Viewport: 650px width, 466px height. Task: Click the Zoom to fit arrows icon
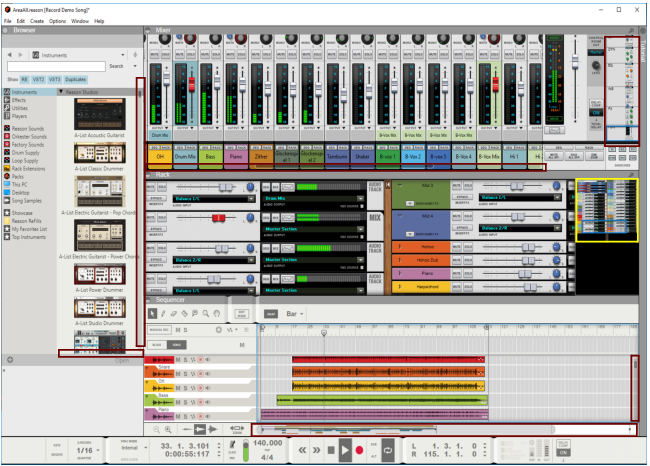point(237,428)
